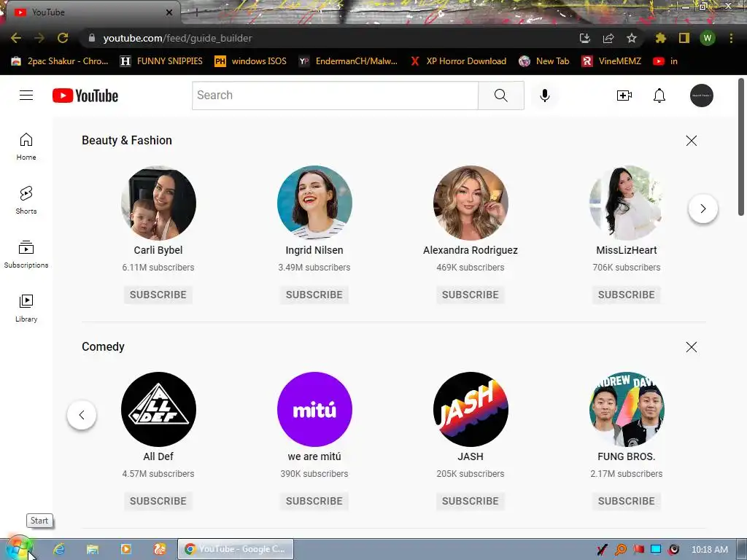Image resolution: width=747 pixels, height=560 pixels.
Task: Bookmark this page with star icon
Action: 631,38
